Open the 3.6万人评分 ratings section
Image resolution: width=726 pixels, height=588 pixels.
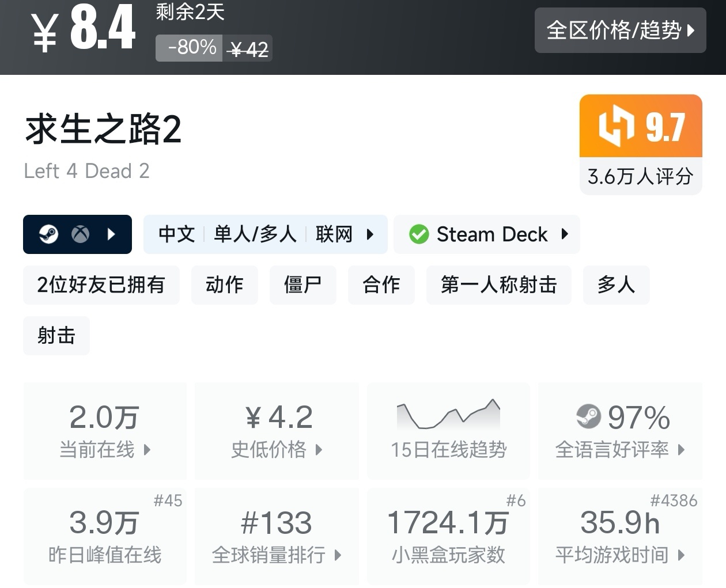(x=640, y=176)
